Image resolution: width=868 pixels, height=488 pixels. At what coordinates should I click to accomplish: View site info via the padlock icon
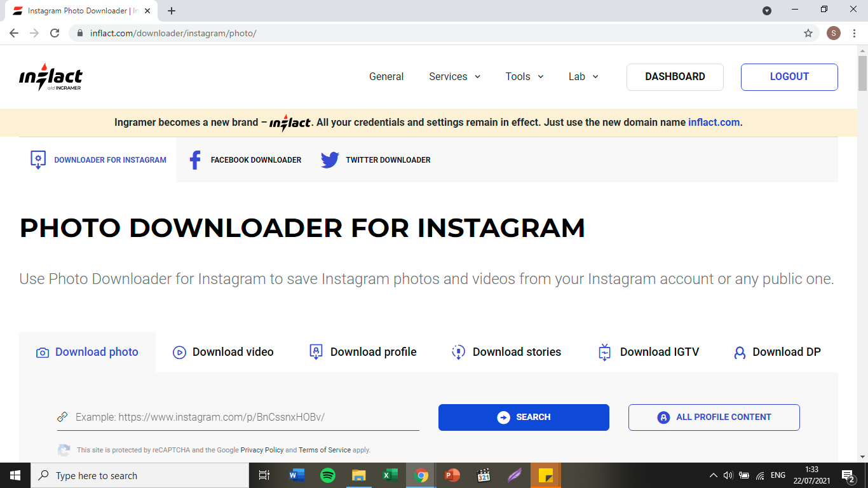[80, 33]
